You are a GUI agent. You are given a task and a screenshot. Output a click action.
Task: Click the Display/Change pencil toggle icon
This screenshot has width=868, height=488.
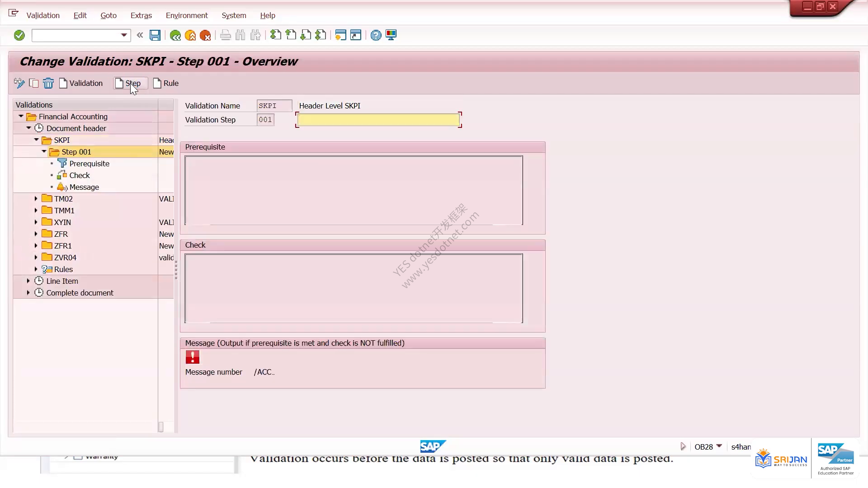point(19,83)
